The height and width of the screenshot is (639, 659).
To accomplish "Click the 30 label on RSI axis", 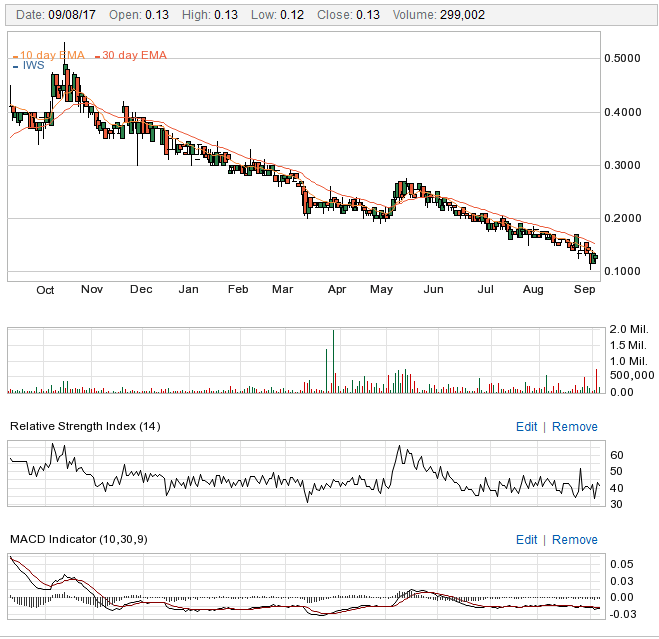I will point(617,504).
